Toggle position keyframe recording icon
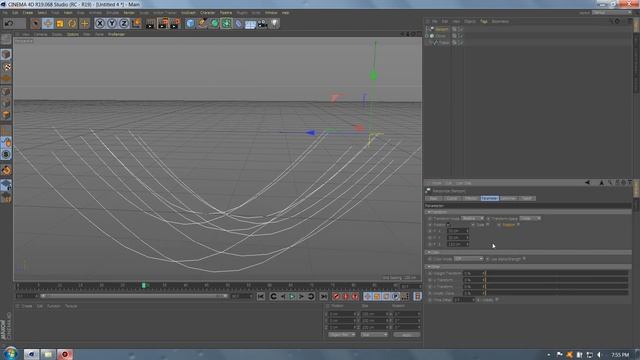Viewport: 640px width, 360px height. coord(367,296)
